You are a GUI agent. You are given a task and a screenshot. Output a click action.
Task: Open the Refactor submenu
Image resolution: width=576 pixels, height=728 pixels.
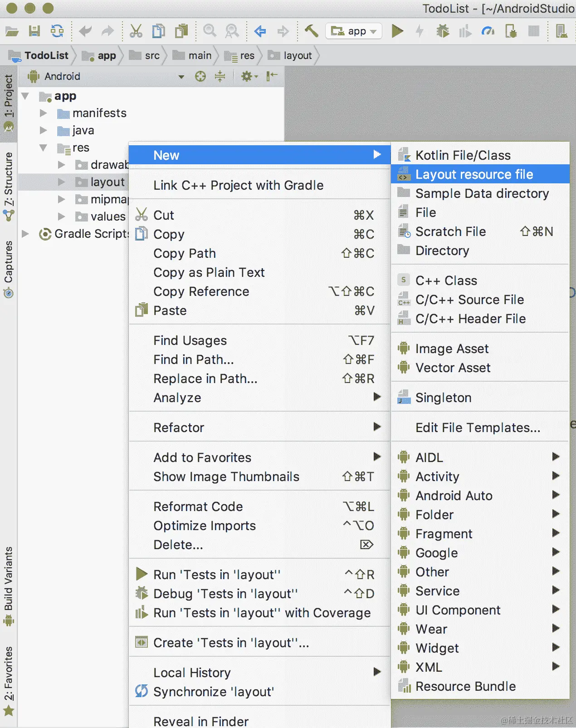tap(259, 428)
